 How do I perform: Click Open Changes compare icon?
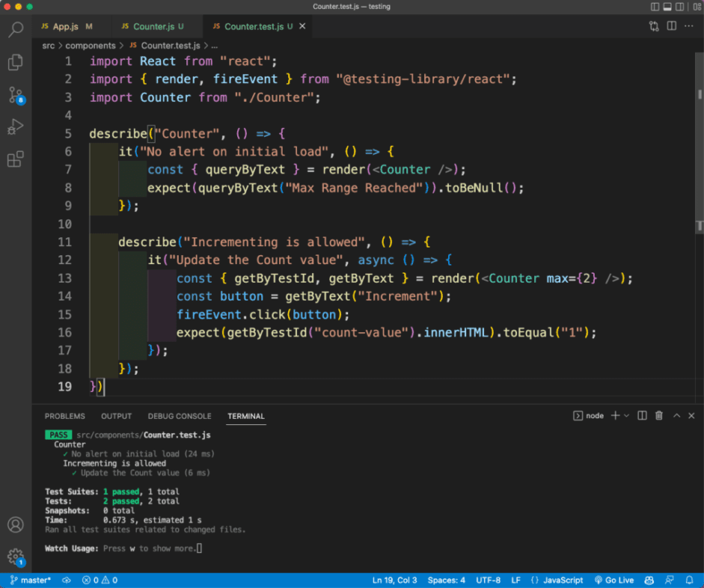(654, 26)
